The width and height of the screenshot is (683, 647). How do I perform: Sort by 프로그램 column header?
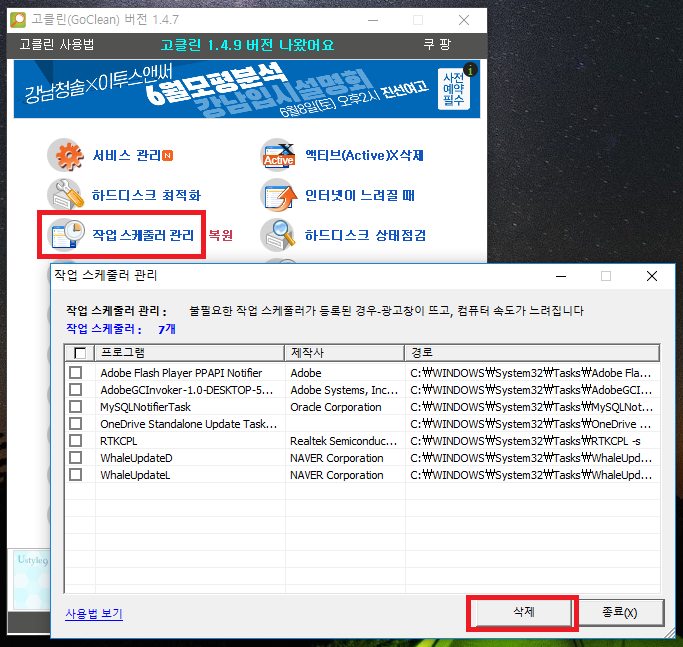[189, 353]
